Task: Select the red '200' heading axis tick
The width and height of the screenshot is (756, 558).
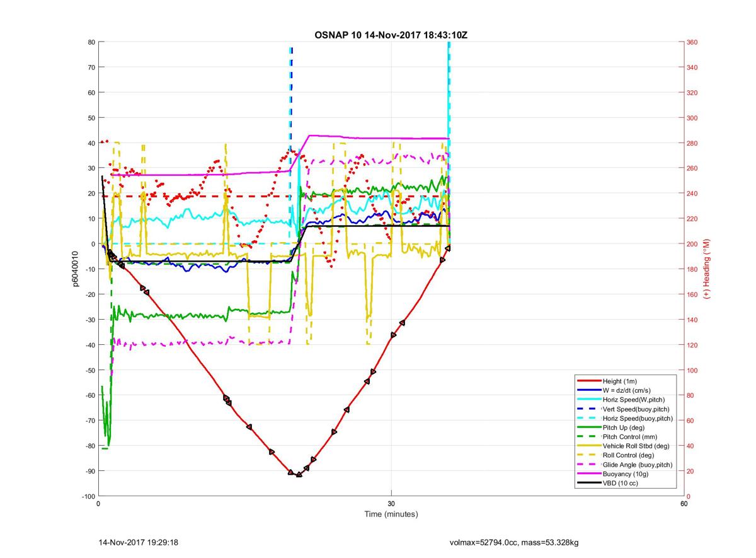Action: coord(693,244)
